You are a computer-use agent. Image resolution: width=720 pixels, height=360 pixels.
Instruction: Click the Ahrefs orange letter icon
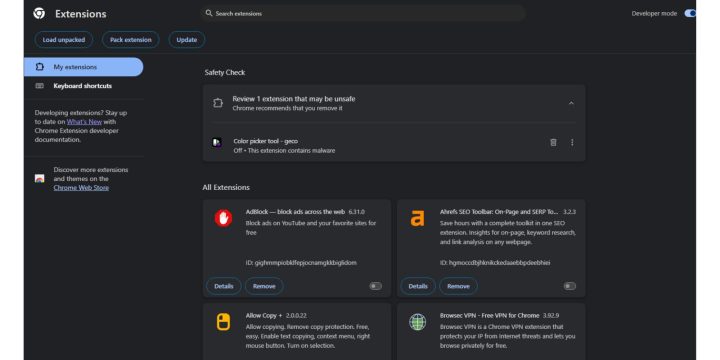coord(417,219)
